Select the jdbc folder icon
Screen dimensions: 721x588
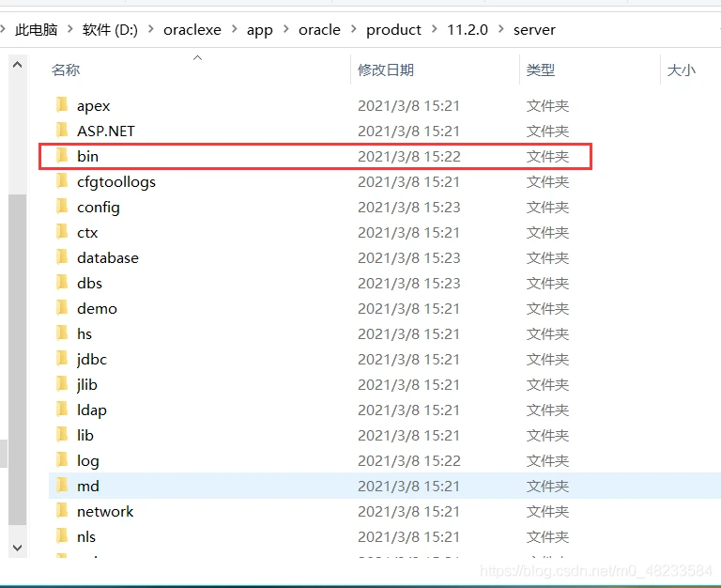(62, 359)
